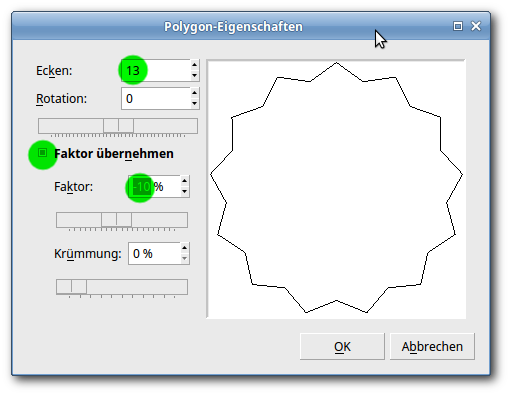Increase the Faktor percentage with up arrow

(x=185, y=181)
